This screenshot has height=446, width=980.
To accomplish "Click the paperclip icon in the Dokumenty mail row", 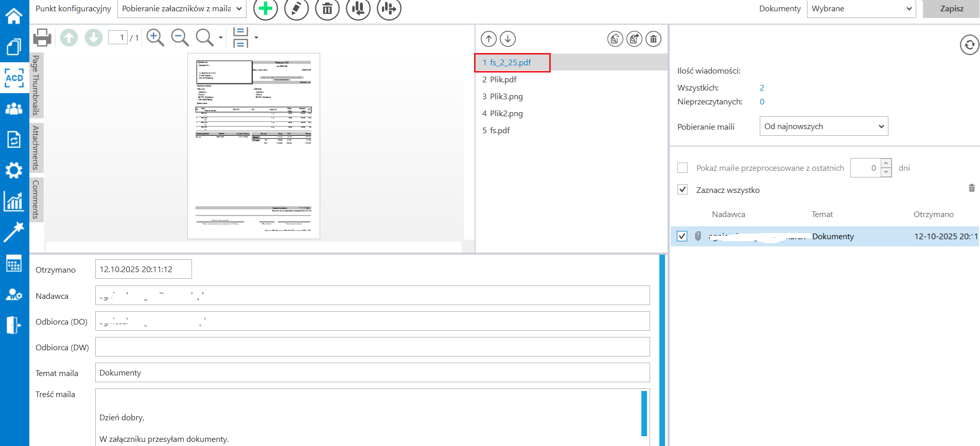I will coord(698,236).
